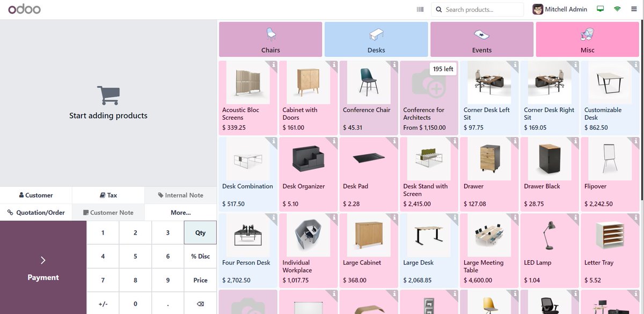Add Large Desk product to order
The image size is (644, 314).
click(x=429, y=250)
